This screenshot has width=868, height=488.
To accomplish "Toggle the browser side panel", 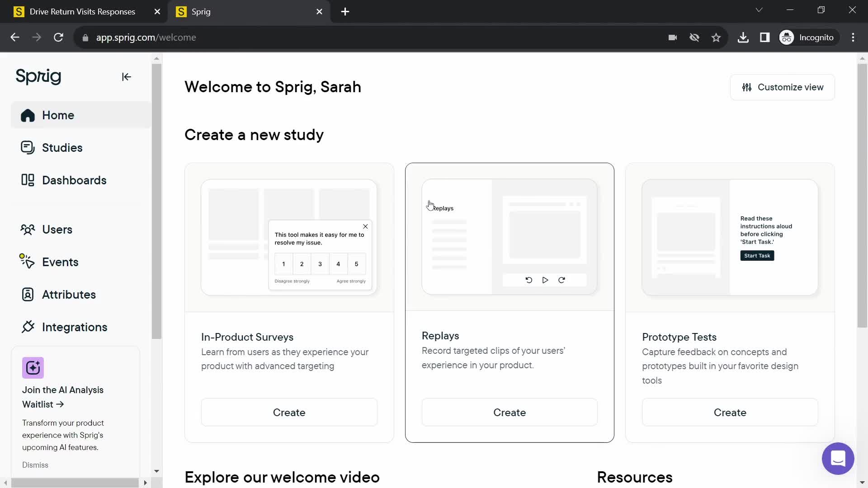I will point(765,38).
